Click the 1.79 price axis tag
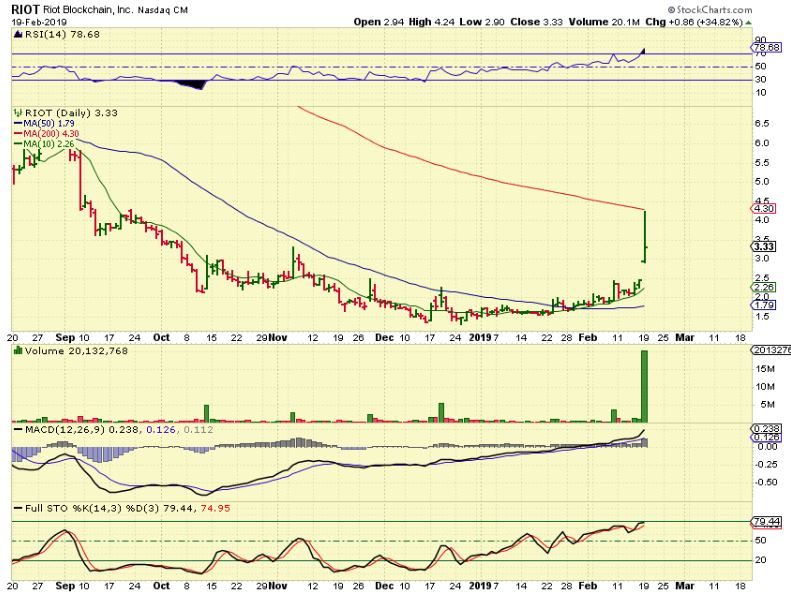 [x=763, y=305]
